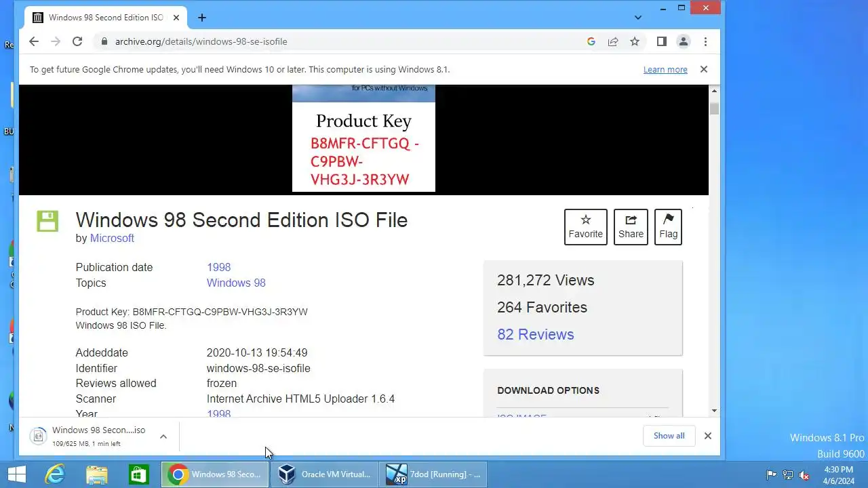Flag this archive item
868x488 pixels.
coord(668,226)
